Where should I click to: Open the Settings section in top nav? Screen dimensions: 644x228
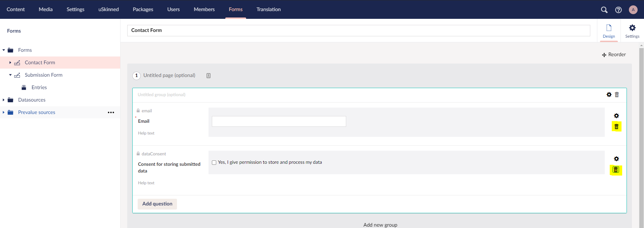(76, 9)
